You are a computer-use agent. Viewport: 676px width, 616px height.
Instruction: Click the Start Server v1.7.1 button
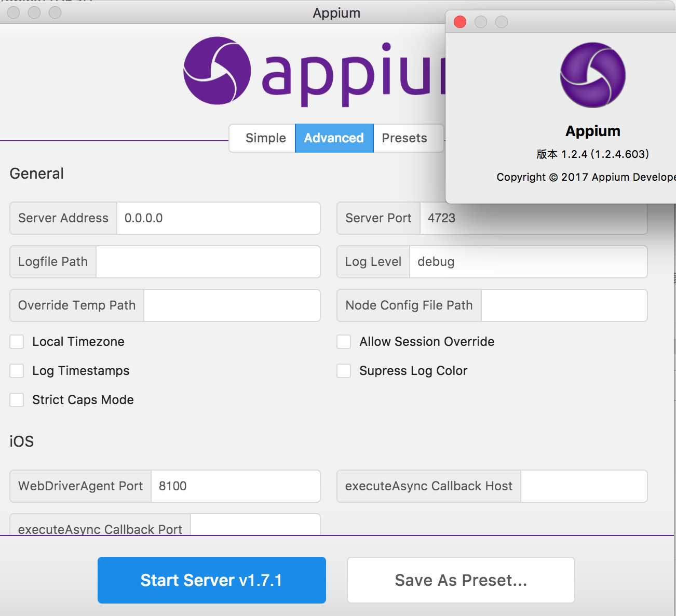(212, 580)
